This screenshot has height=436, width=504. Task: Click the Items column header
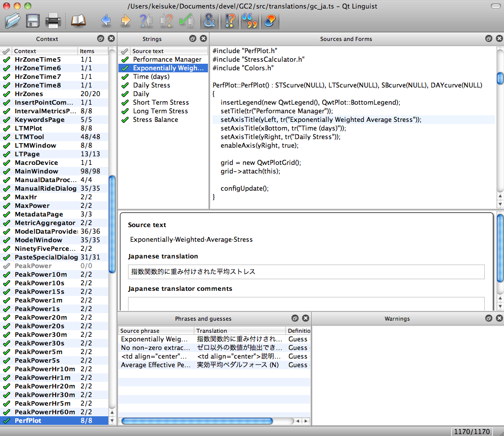(x=93, y=51)
